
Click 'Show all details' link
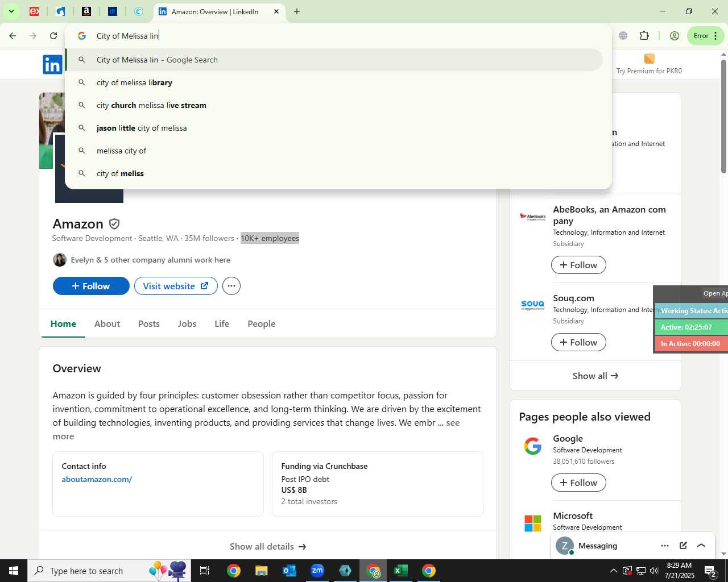268,546
